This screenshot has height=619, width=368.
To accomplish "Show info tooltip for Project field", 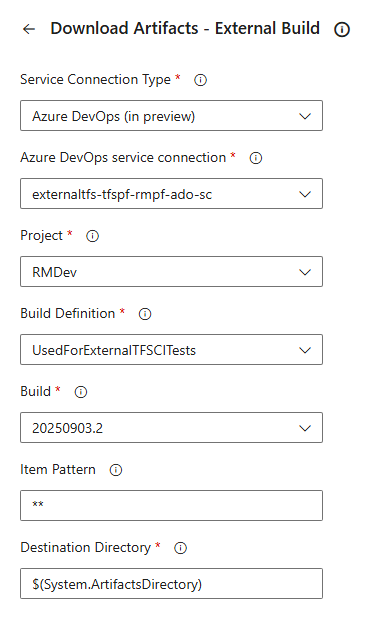I will click(92, 236).
